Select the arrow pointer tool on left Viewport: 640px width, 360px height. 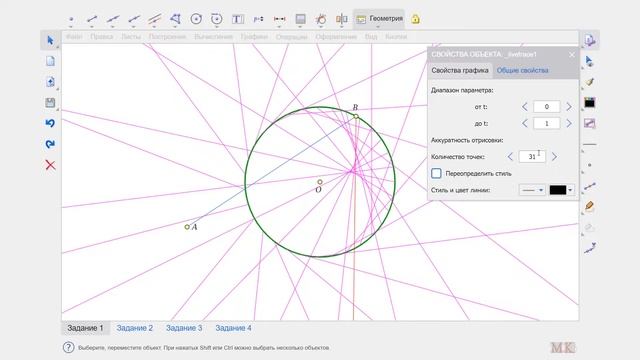coord(50,40)
